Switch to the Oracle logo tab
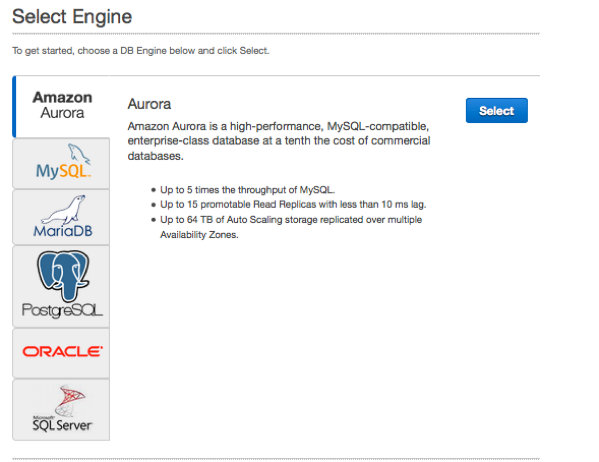Screen dimensions: 599x462 click(x=61, y=353)
